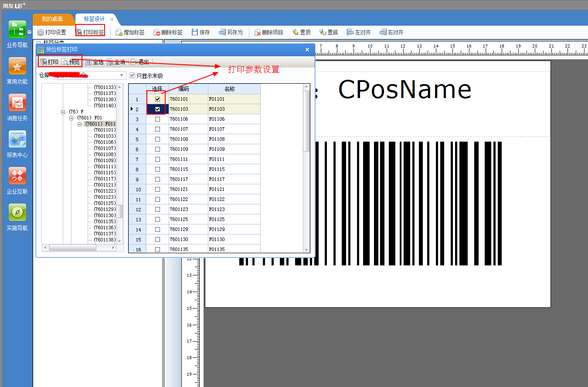Click cell 7601135 in 编码 column
588x387 pixels.
188,249
